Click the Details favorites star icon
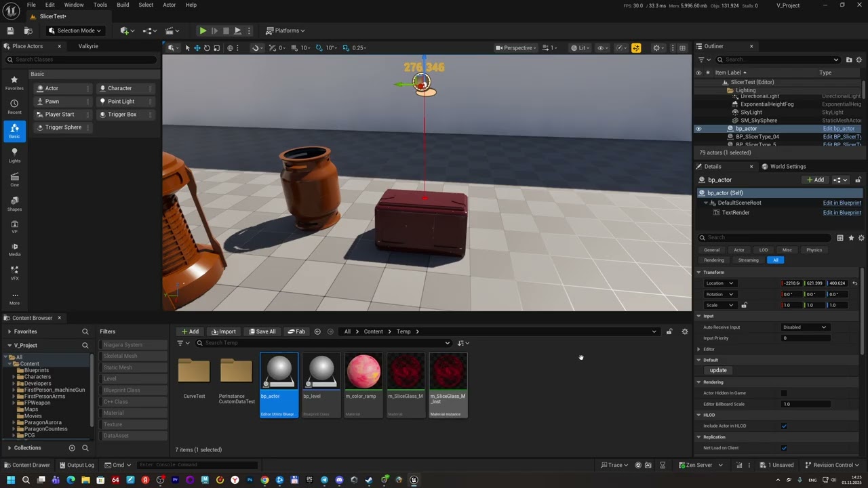 851,238
